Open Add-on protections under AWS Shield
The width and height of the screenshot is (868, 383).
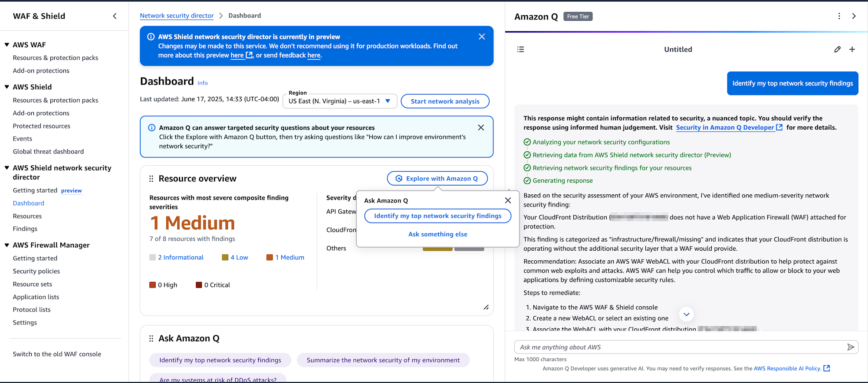pos(41,113)
